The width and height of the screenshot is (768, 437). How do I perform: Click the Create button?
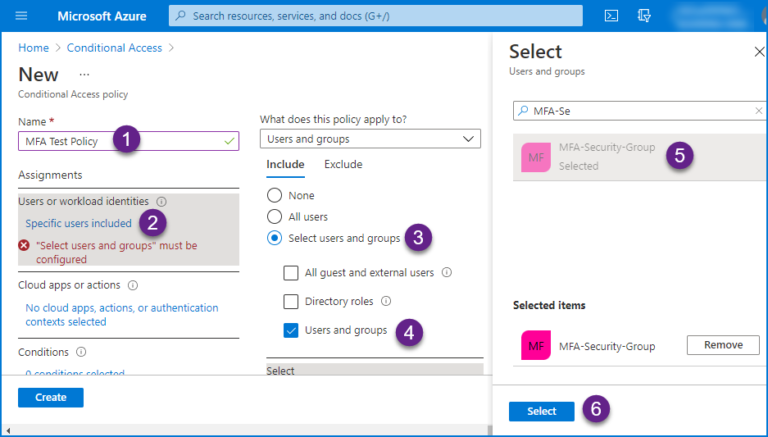click(51, 397)
